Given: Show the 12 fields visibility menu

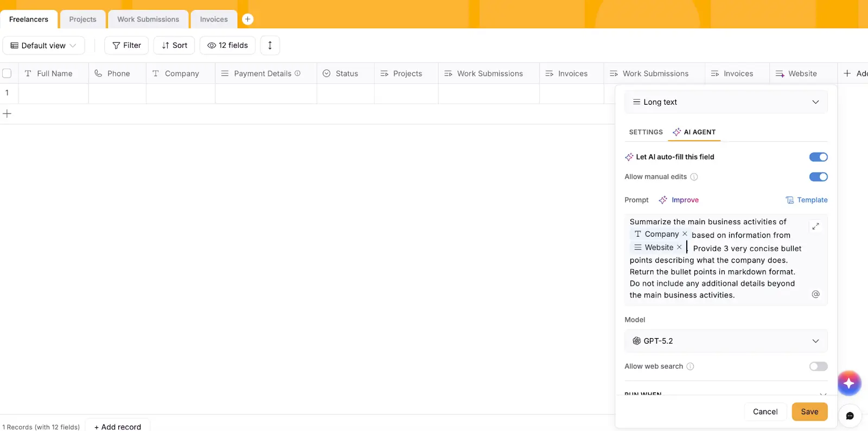Looking at the screenshot, I should click(227, 46).
